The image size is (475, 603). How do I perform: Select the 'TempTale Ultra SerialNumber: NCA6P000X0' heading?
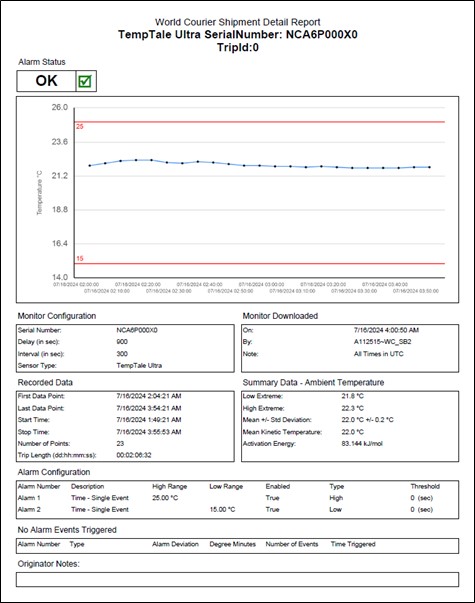(x=238, y=35)
